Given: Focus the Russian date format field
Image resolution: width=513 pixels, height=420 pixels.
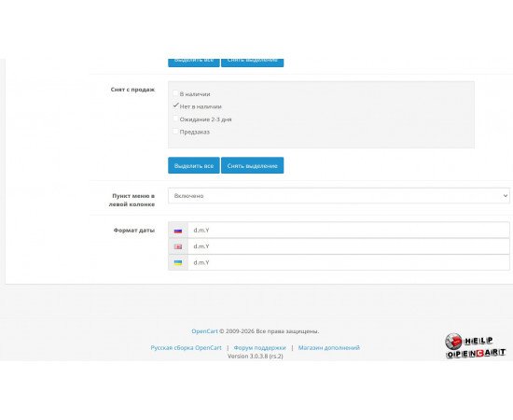Looking at the screenshot, I should [349, 230].
